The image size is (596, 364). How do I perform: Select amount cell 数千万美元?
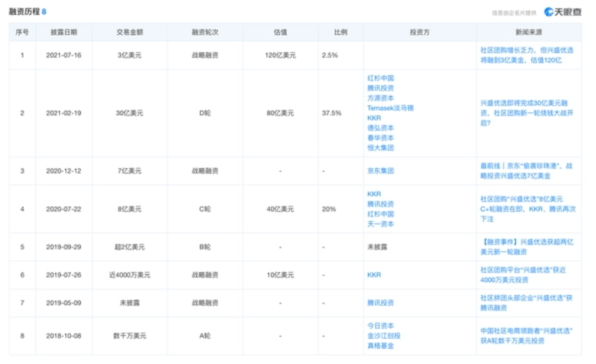tap(129, 336)
